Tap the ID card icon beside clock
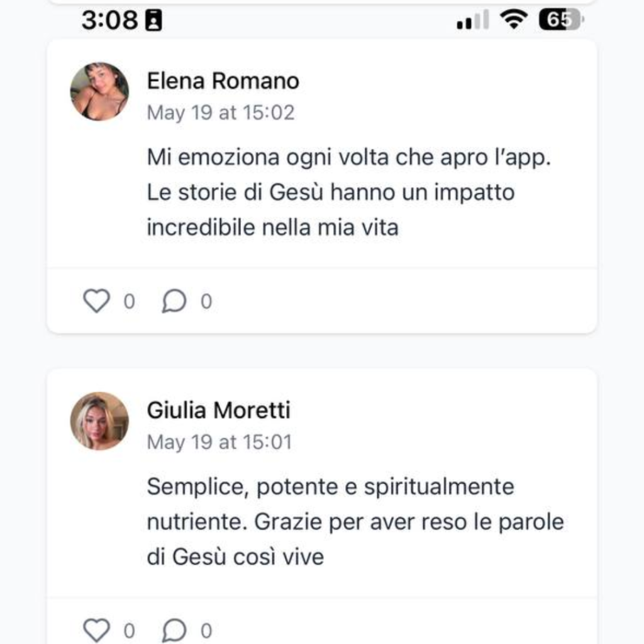 (153, 21)
